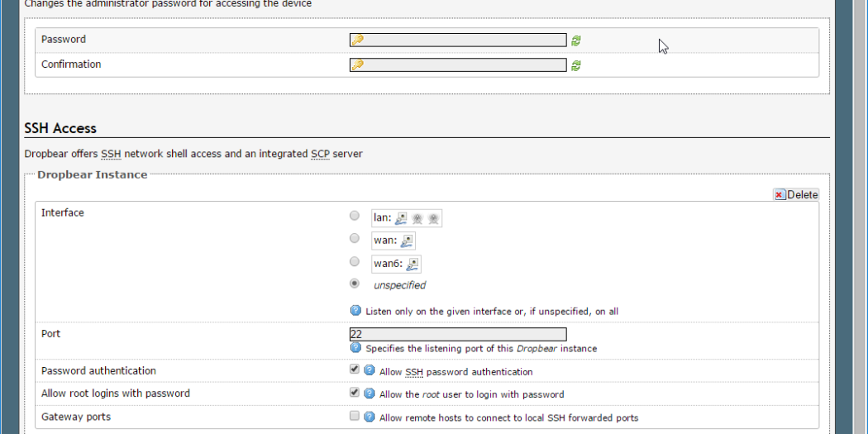Click the reveal icon beside the Confirmation field

tap(575, 65)
